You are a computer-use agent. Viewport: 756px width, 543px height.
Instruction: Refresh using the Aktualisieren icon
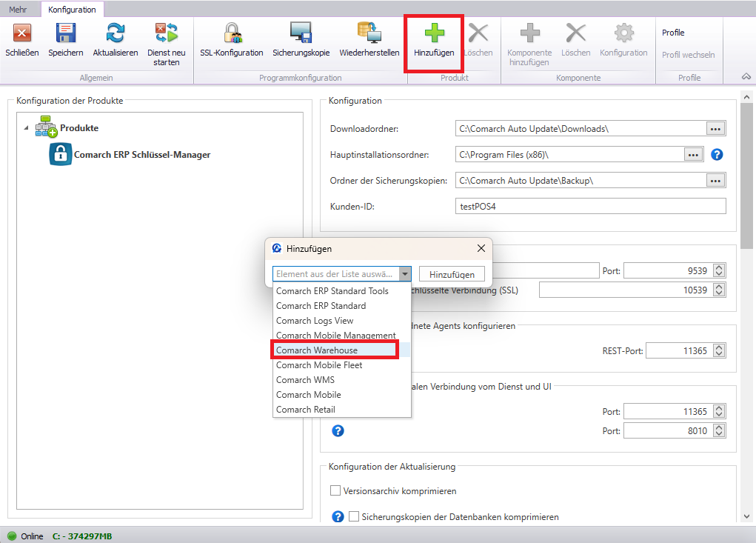(116, 34)
